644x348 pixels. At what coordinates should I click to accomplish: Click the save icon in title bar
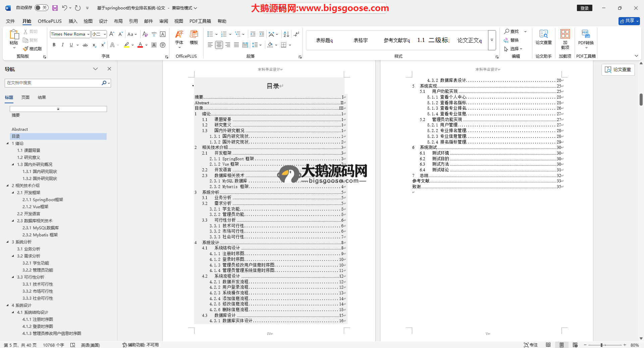(55, 8)
